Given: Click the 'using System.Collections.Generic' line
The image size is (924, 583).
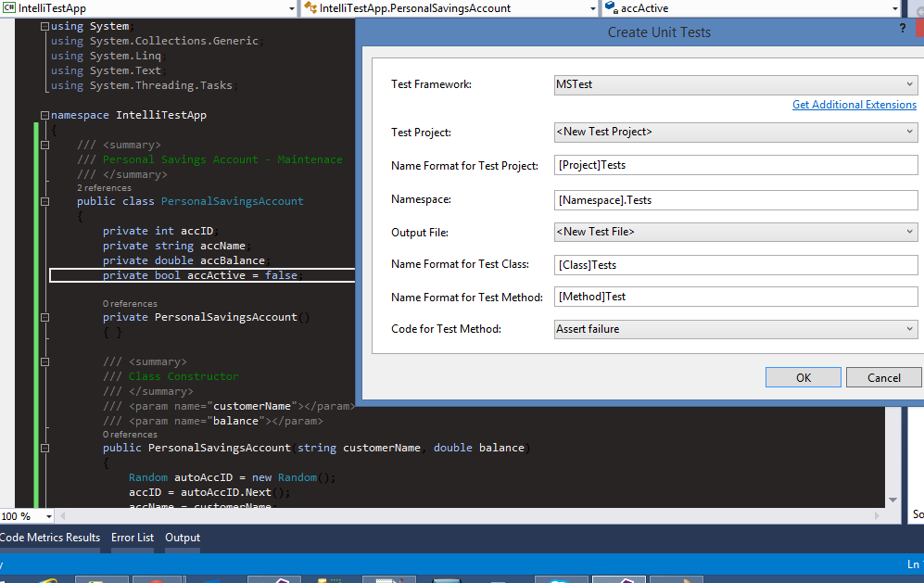Looking at the screenshot, I should point(158,41).
